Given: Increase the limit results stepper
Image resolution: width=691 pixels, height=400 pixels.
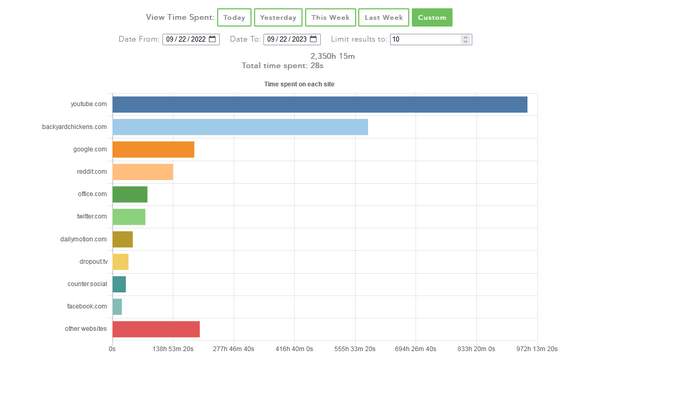Looking at the screenshot, I should (x=465, y=37).
